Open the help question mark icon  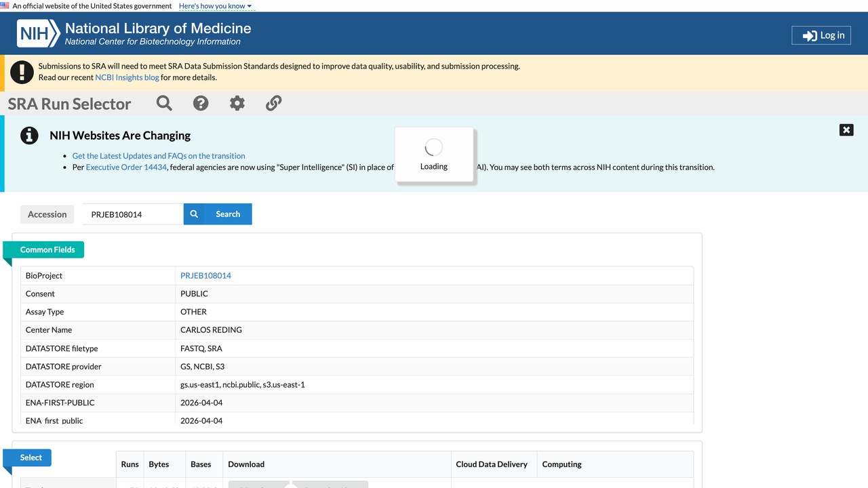click(201, 103)
